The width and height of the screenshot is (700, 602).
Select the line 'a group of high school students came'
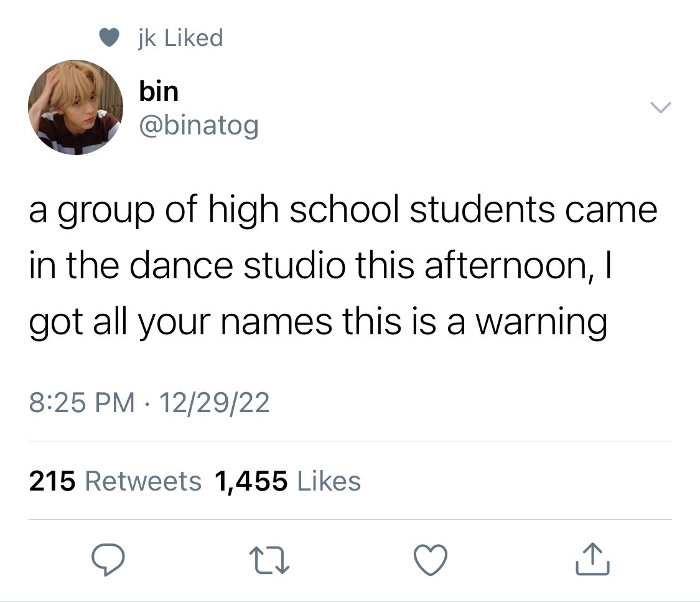point(343,210)
